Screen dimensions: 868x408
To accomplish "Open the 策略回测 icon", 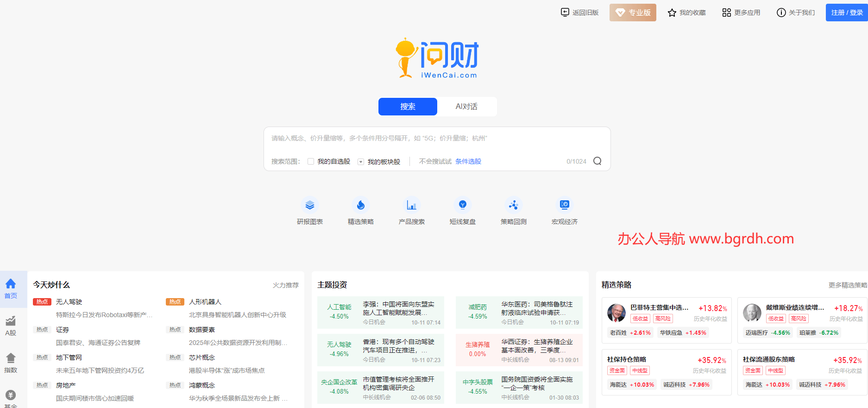I will click(514, 205).
